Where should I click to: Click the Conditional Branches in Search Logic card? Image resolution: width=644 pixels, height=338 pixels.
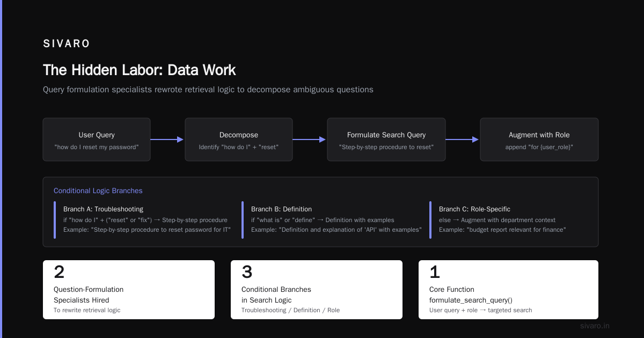(317, 290)
